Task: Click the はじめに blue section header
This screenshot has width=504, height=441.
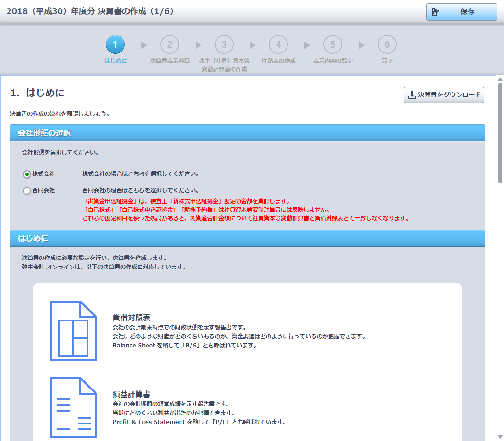Action: click(247, 238)
